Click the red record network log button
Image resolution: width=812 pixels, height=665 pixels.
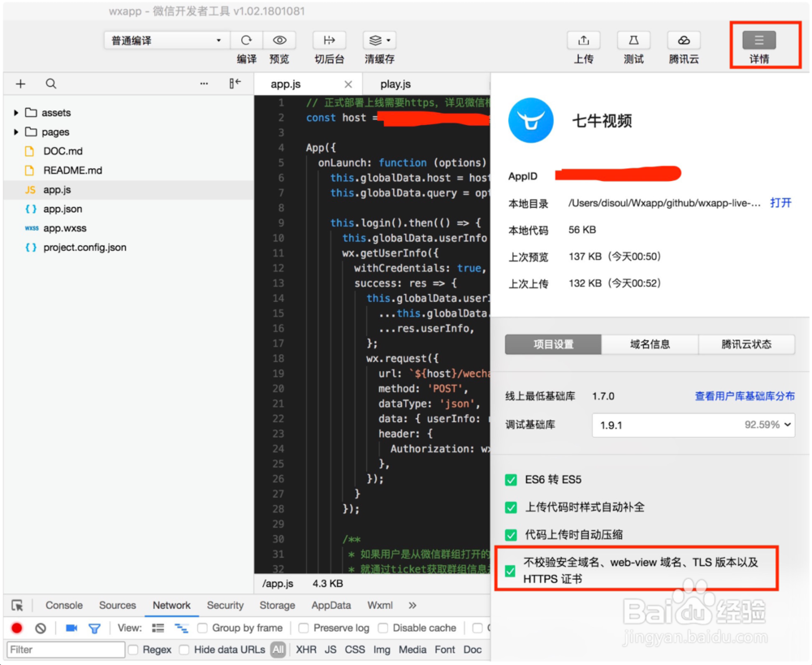[16, 628]
